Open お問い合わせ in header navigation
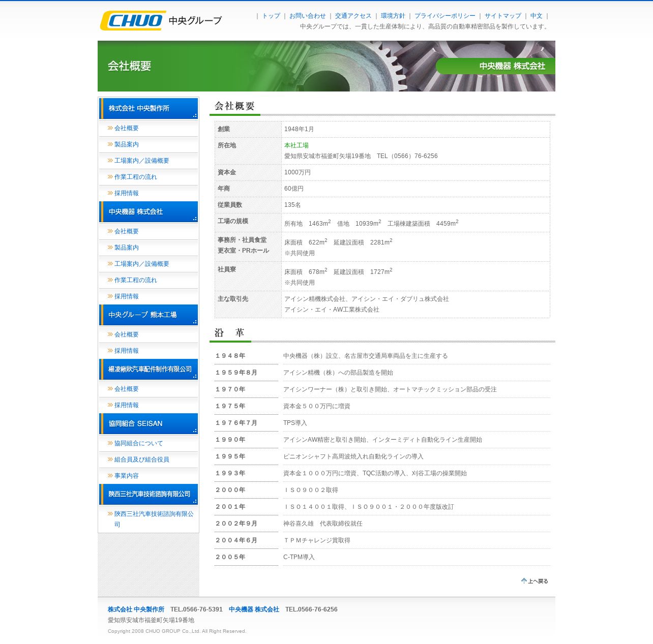 pos(307,16)
